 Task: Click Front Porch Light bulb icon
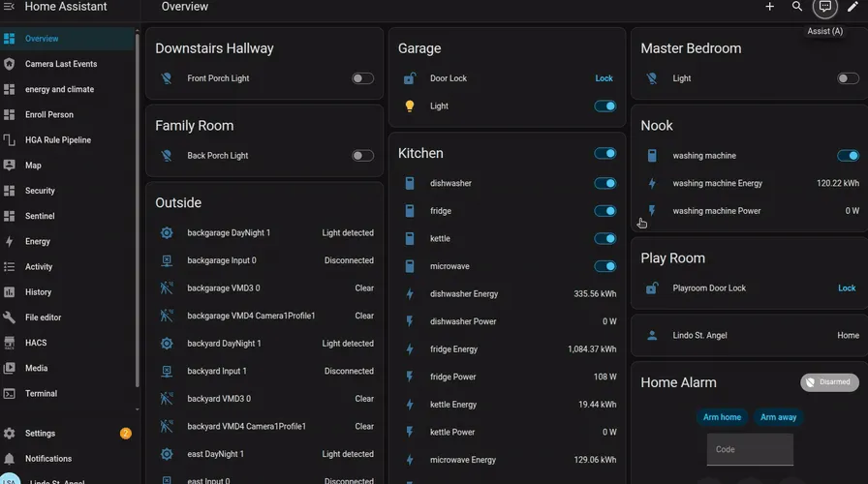(166, 78)
